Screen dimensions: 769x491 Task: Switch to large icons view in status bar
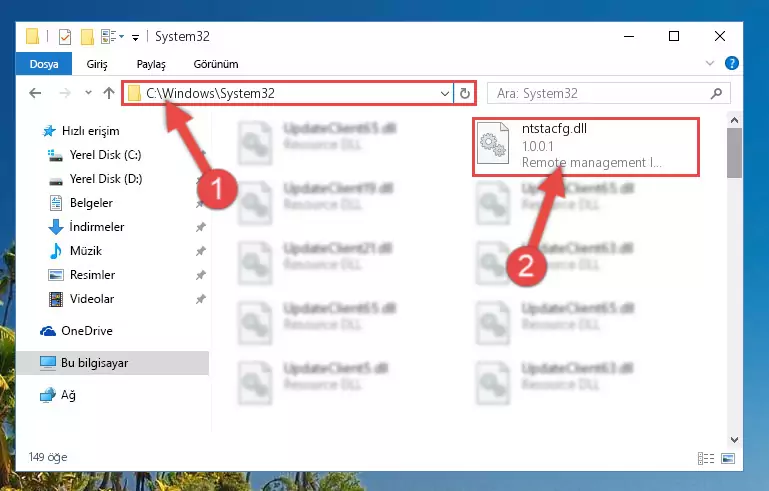728,458
